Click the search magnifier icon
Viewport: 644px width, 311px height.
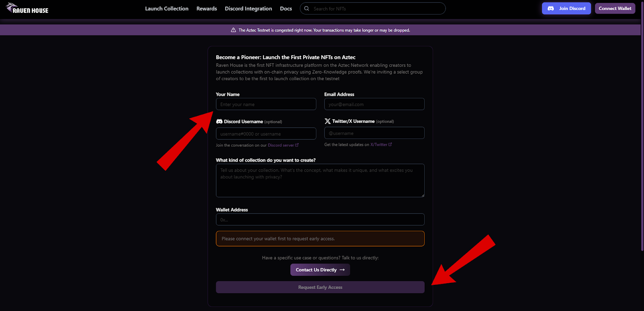pyautogui.click(x=307, y=8)
